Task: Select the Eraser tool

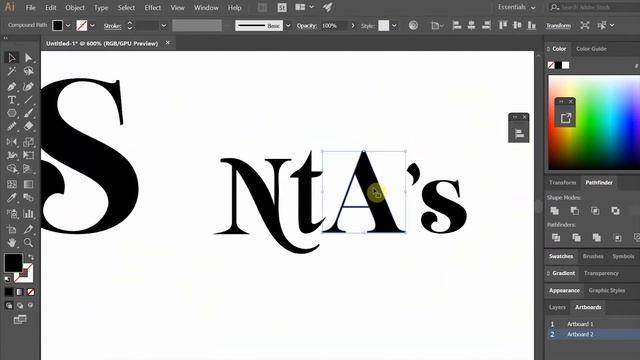Action: point(28,126)
